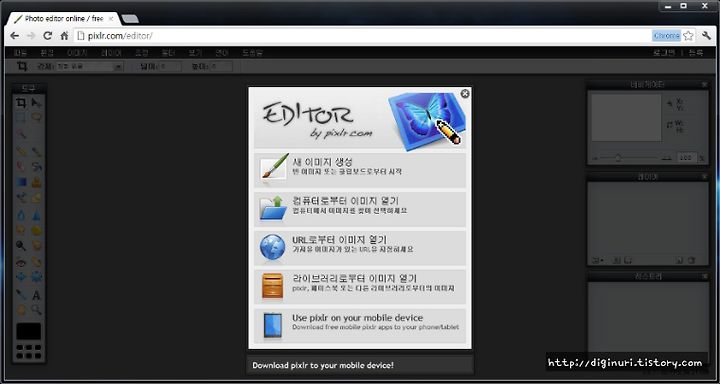Screen dimensions: 720x384
Task: Select the Color Picker eyedropper tool
Action: pyautogui.click(x=21, y=294)
